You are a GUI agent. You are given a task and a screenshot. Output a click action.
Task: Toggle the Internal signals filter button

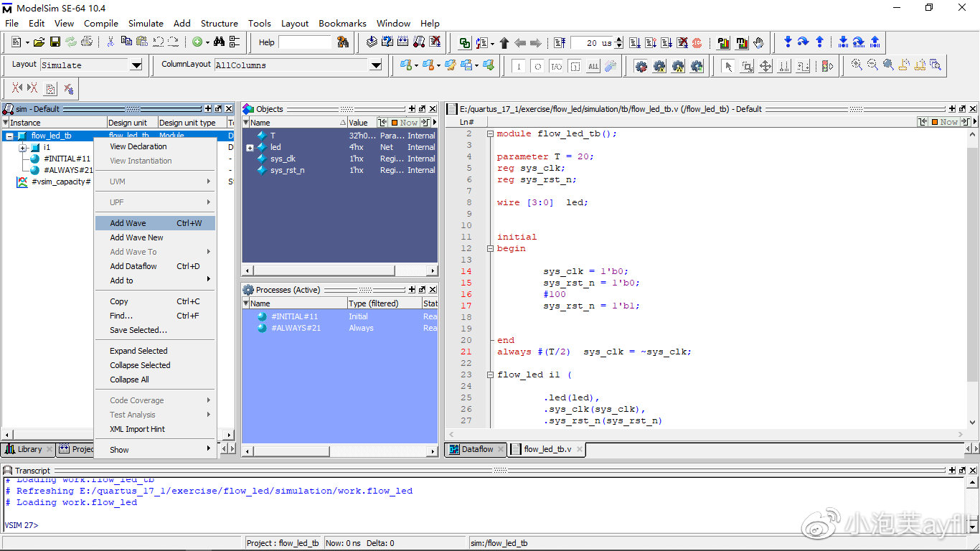click(x=575, y=67)
